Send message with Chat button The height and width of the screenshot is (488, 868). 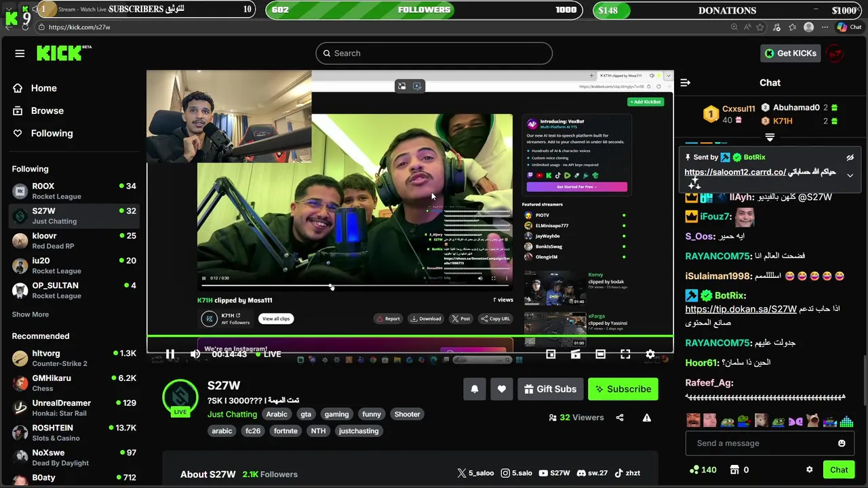(839, 470)
